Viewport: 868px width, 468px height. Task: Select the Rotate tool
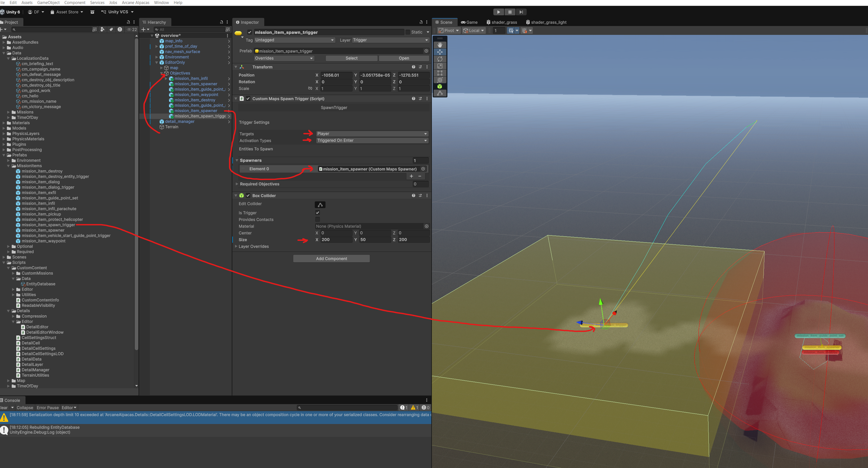[440, 59]
